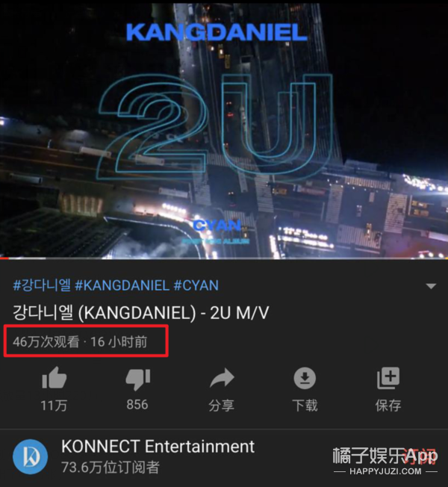Tap the thumbs down dislike icon
This screenshot has height=487, width=448.
click(138, 379)
